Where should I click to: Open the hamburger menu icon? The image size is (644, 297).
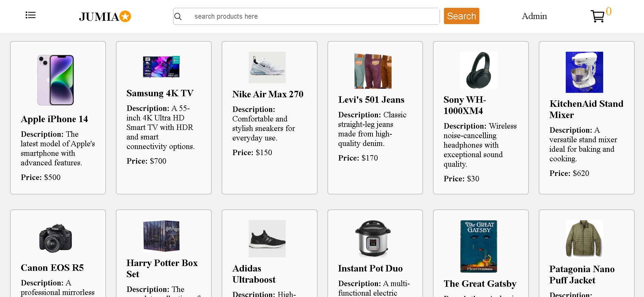[31, 15]
